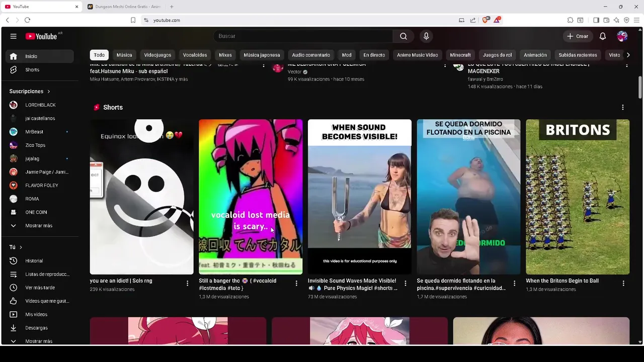Image resolution: width=644 pixels, height=362 pixels.
Task: Click the Vector channel name link
Action: pos(294,72)
